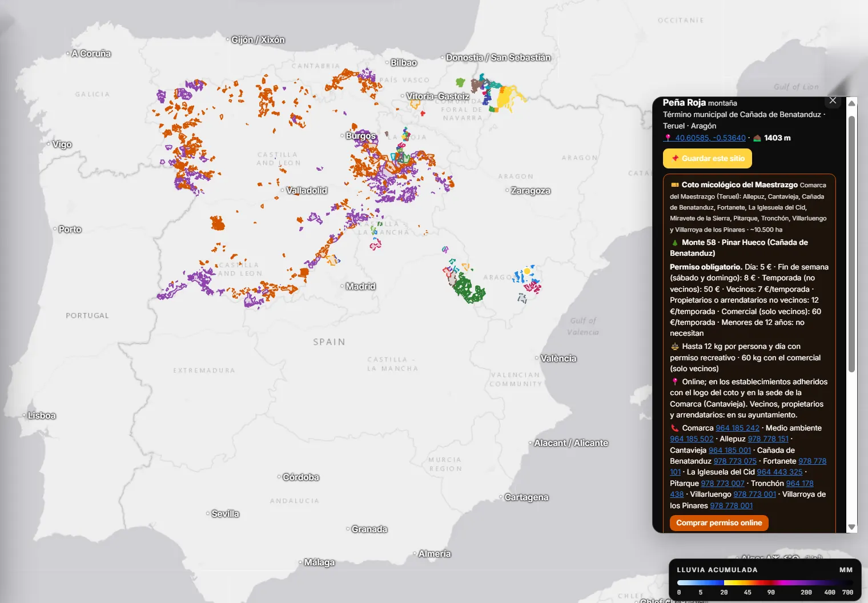The image size is (868, 603).
Task: Click the Granada city label
Action: click(x=369, y=529)
